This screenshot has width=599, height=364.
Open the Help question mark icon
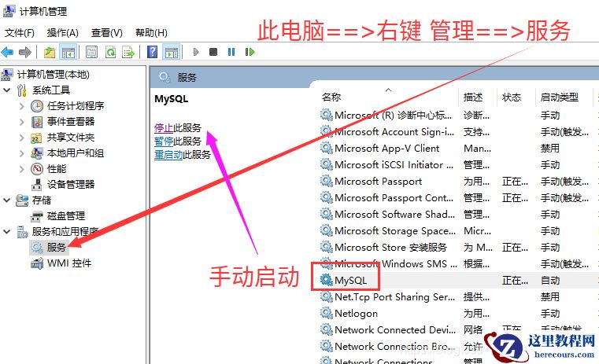click(152, 52)
